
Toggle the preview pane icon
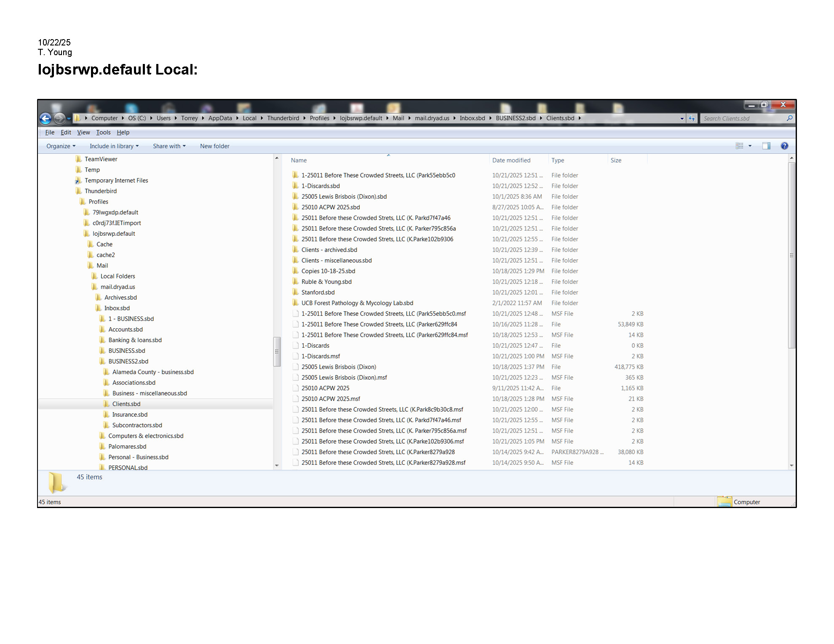coord(766,146)
